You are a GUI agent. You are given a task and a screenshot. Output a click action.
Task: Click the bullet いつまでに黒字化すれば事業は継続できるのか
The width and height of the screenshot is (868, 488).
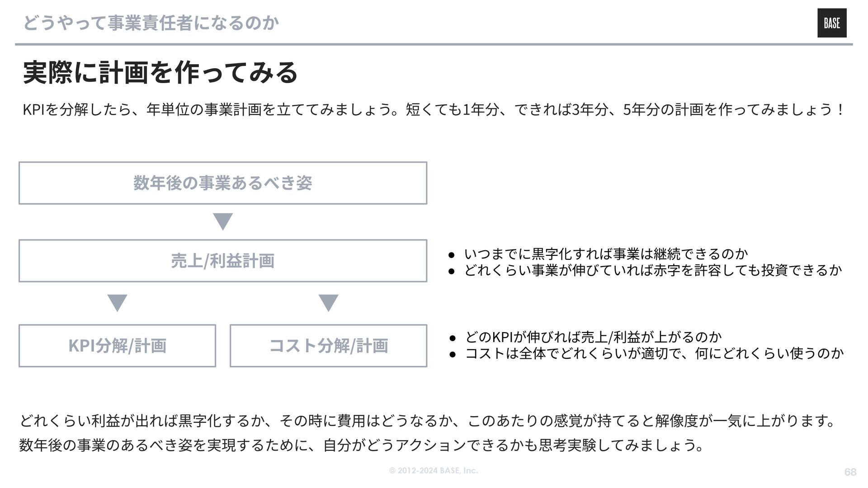606,254
